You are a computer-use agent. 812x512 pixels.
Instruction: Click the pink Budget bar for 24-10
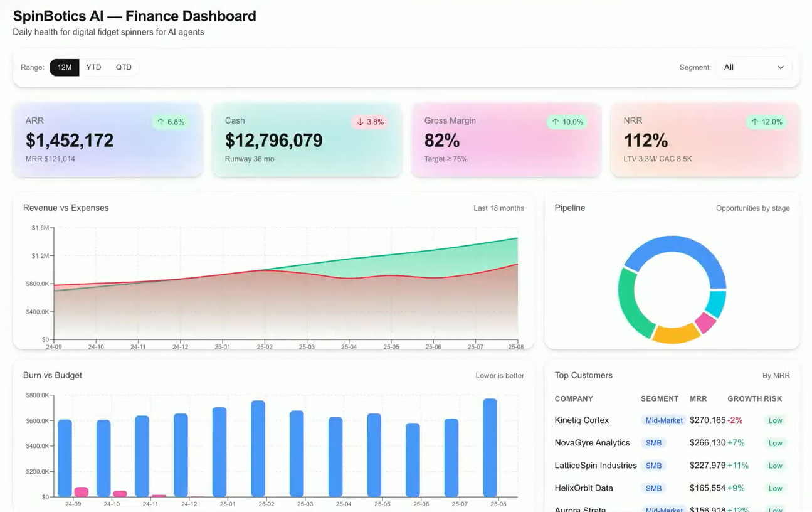120,494
